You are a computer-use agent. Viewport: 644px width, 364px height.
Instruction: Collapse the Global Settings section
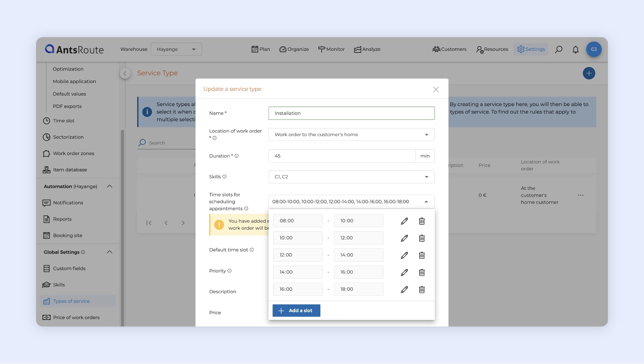click(109, 252)
